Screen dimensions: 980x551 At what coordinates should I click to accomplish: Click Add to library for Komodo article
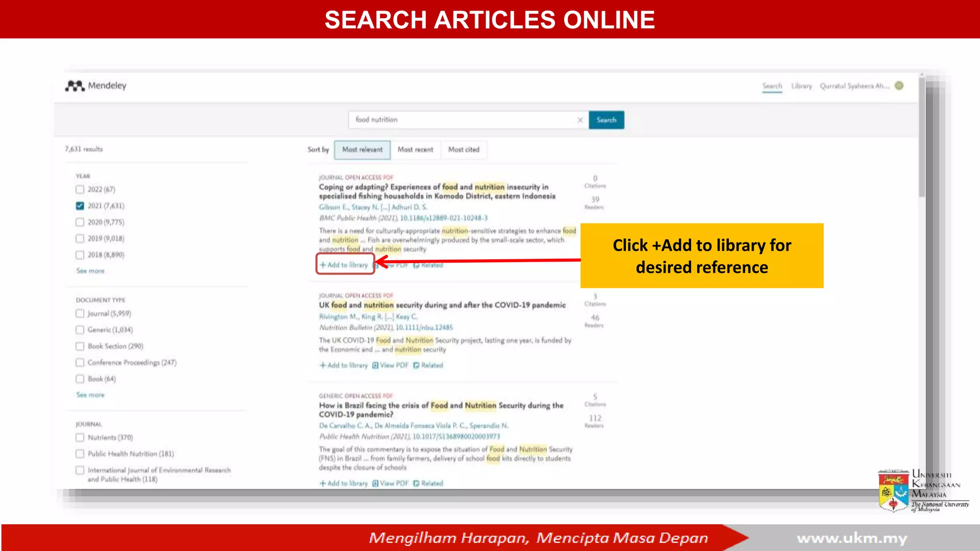[x=344, y=265]
